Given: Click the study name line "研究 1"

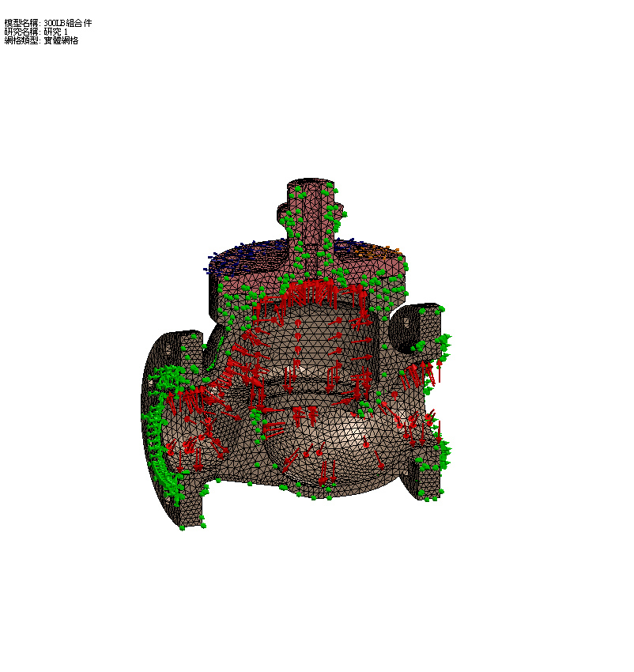Looking at the screenshot, I should [55, 32].
